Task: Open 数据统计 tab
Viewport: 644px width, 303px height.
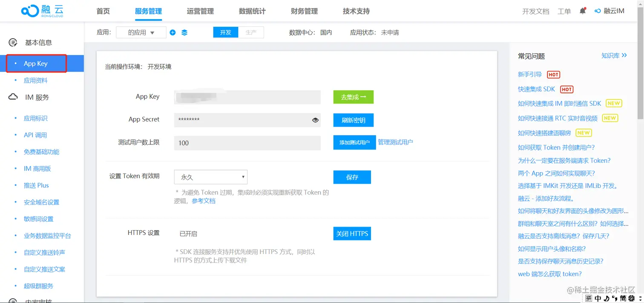Action: click(x=252, y=11)
